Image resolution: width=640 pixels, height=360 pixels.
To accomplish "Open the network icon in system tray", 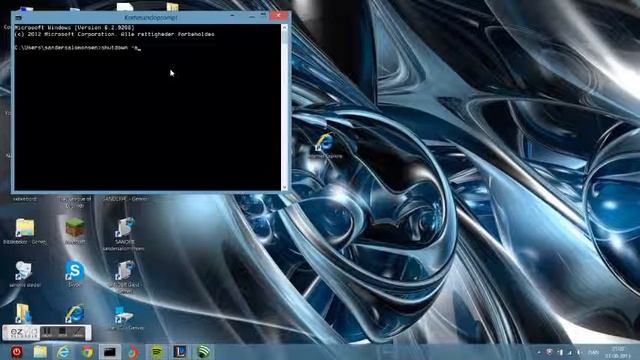I will [569, 352].
